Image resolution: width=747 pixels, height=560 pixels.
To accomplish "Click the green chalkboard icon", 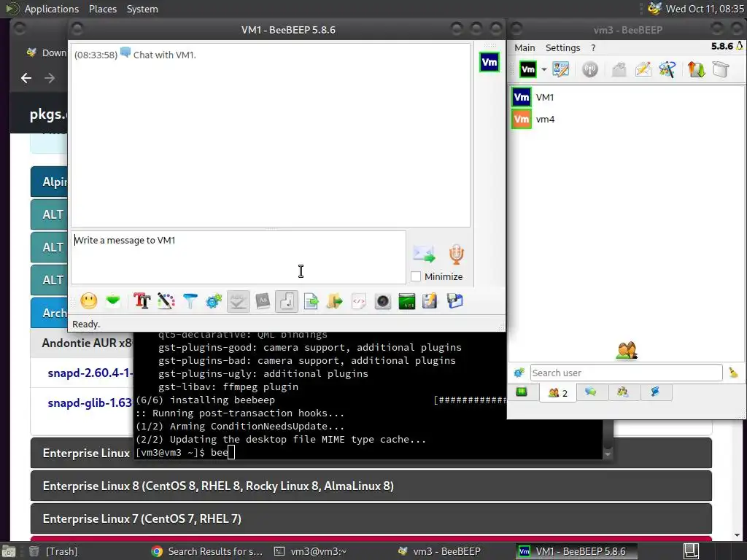I will (x=406, y=301).
